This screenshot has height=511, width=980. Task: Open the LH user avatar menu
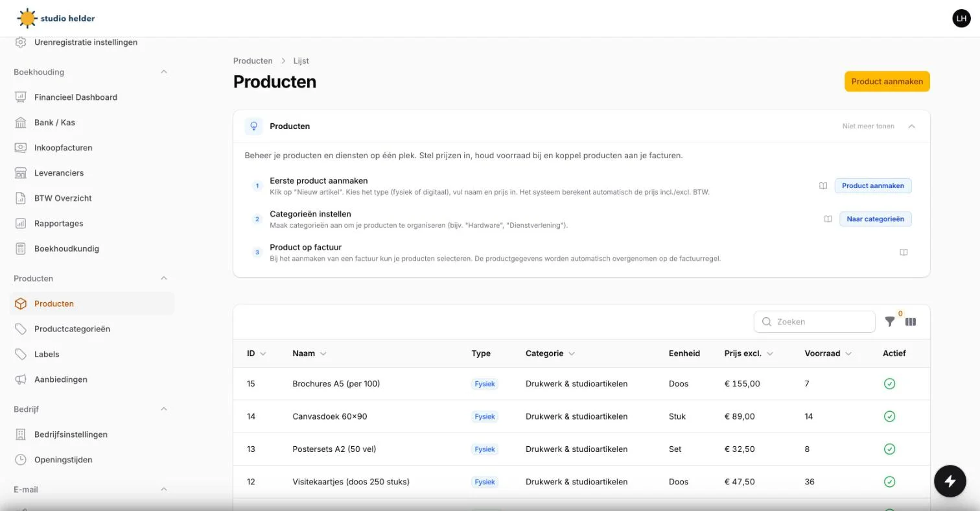tap(961, 18)
